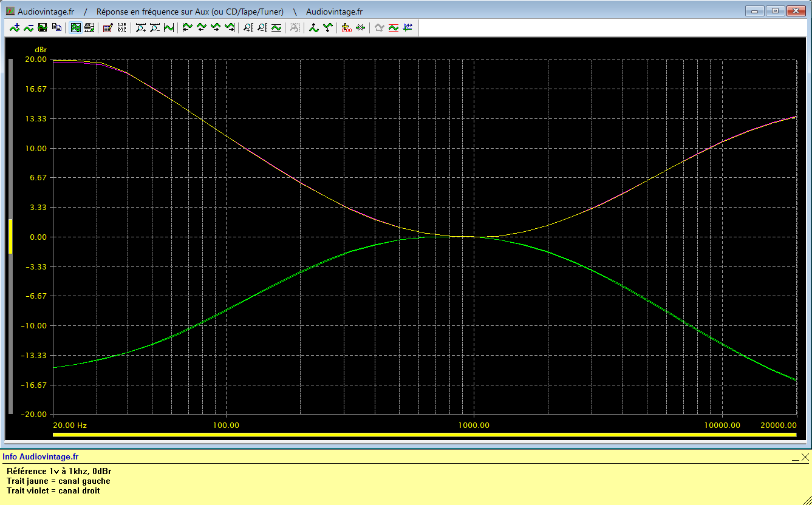Click the '10000.00' frequency axis label
The width and height of the screenshot is (812, 505).
click(722, 425)
